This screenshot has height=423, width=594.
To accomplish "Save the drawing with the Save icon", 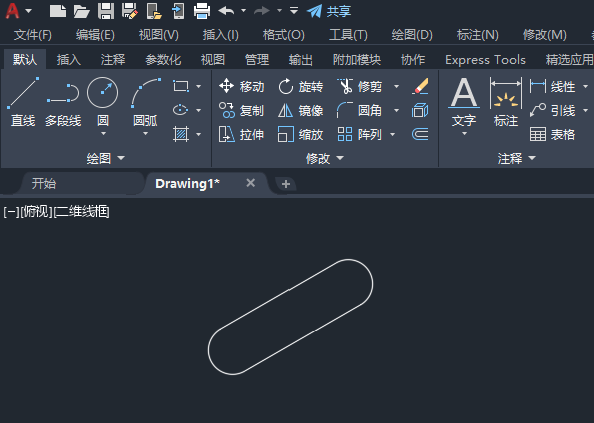I will (106, 11).
